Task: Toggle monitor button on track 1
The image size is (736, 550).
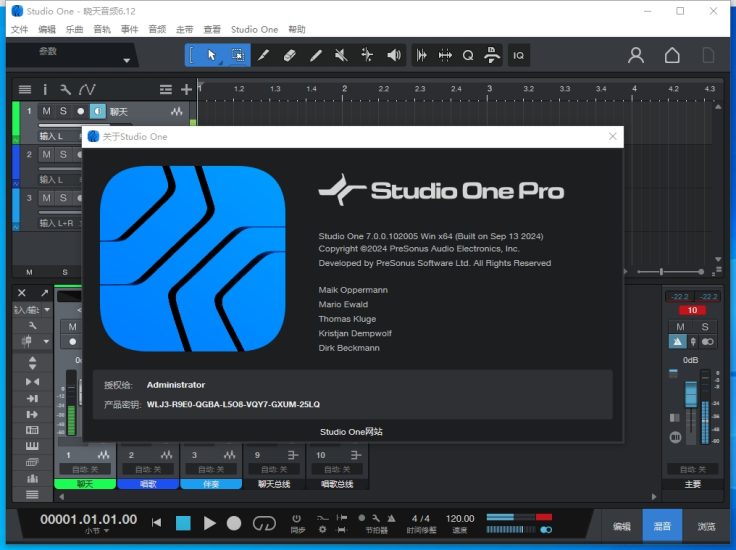Action: click(98, 111)
